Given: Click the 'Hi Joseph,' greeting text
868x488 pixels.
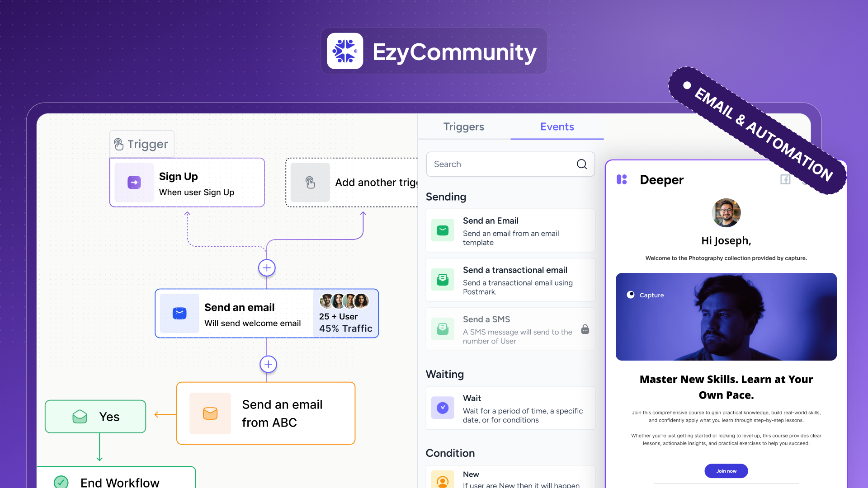Looking at the screenshot, I should [x=726, y=241].
